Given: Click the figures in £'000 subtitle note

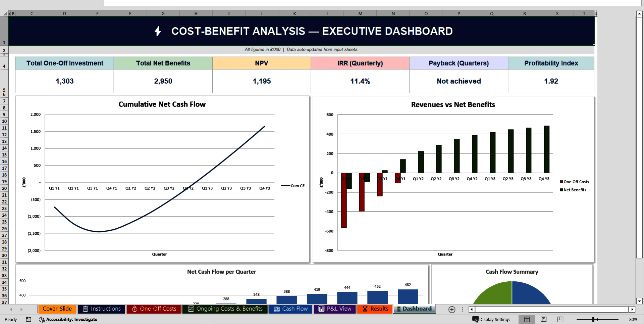Looking at the screenshot, I should coord(301,49).
